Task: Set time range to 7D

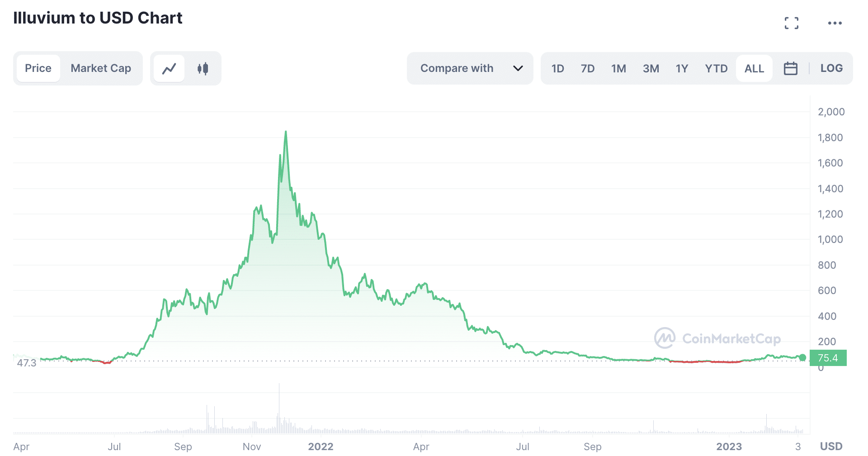Action: tap(587, 68)
